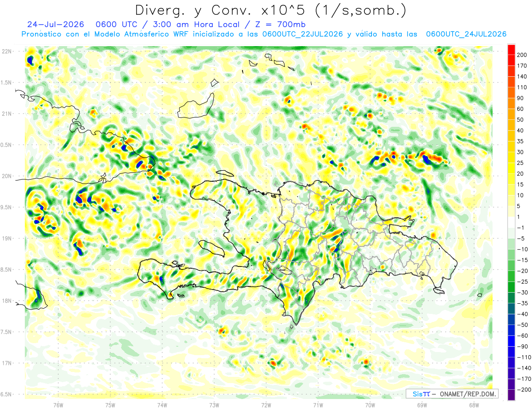The width and height of the screenshot is (532, 411).
Task: Click the colorbar label '-110'
Action: [x=524, y=357]
